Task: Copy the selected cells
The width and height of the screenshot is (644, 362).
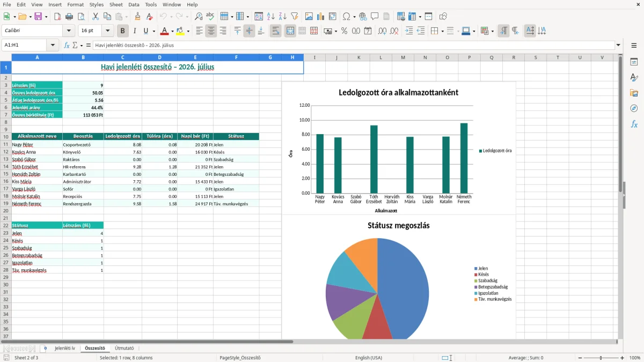Action: [107, 17]
